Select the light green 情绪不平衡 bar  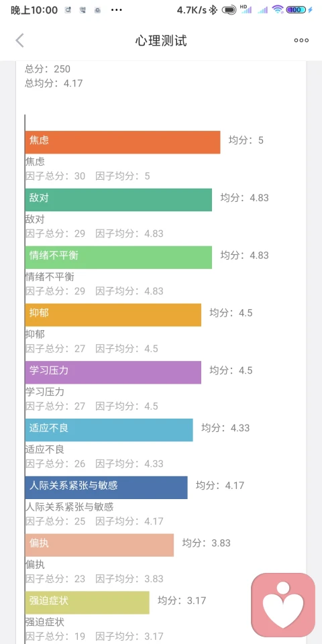[x=119, y=257]
